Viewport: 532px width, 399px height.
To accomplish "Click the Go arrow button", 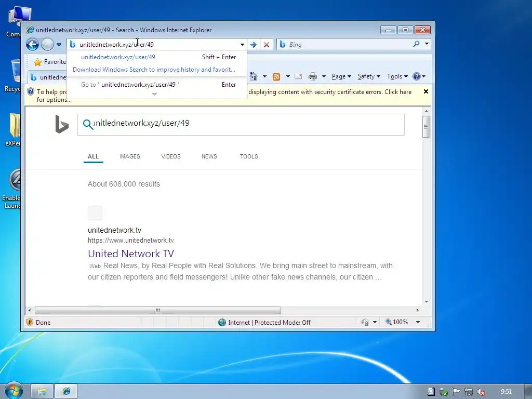I will click(x=254, y=45).
